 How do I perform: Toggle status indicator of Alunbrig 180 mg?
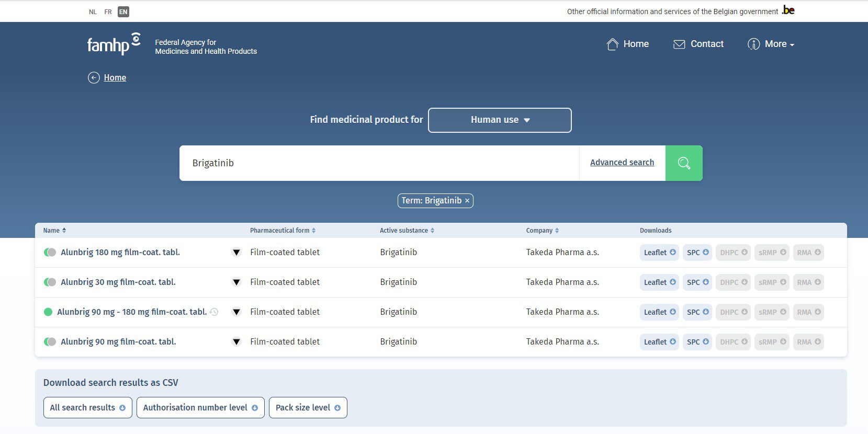click(x=50, y=253)
